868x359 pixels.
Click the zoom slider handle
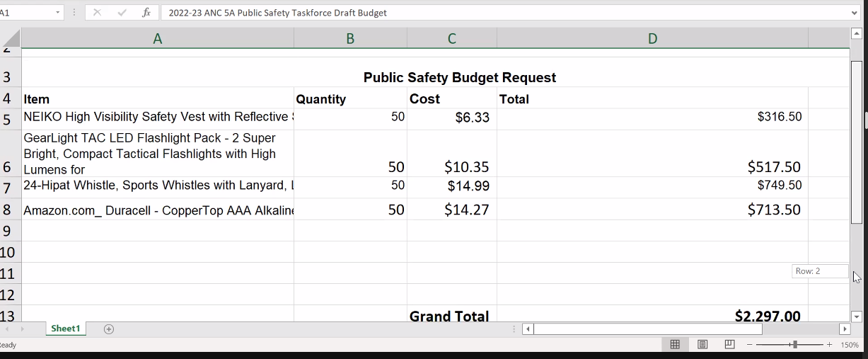pyautogui.click(x=795, y=345)
